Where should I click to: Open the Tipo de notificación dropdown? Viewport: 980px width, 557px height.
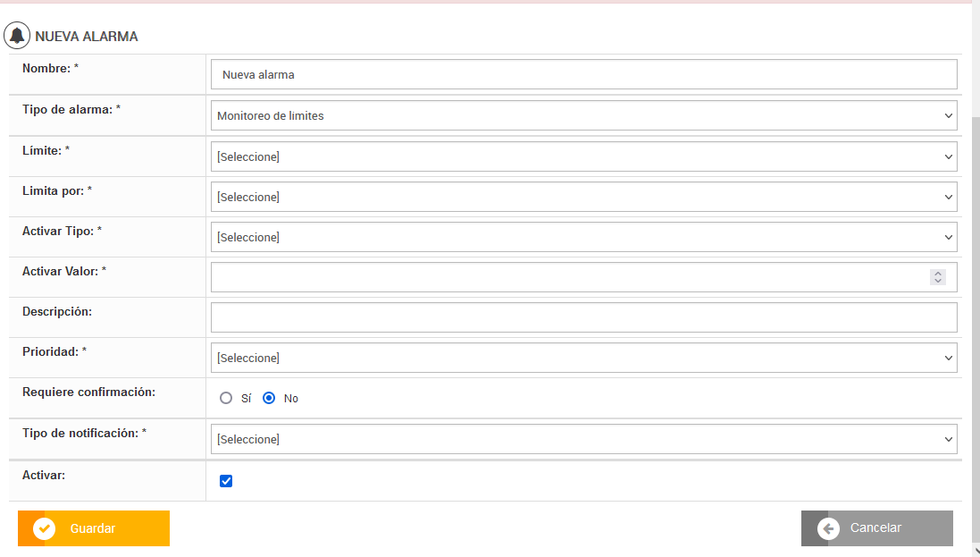coord(583,439)
